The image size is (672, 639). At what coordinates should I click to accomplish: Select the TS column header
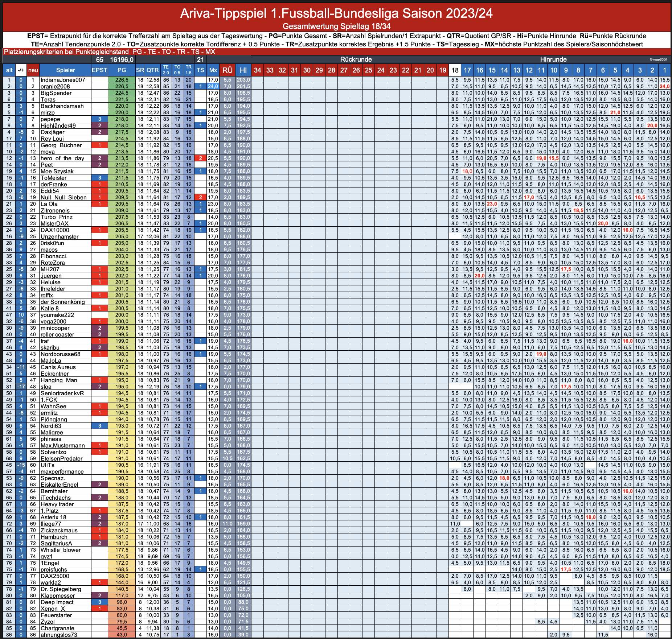pos(200,70)
